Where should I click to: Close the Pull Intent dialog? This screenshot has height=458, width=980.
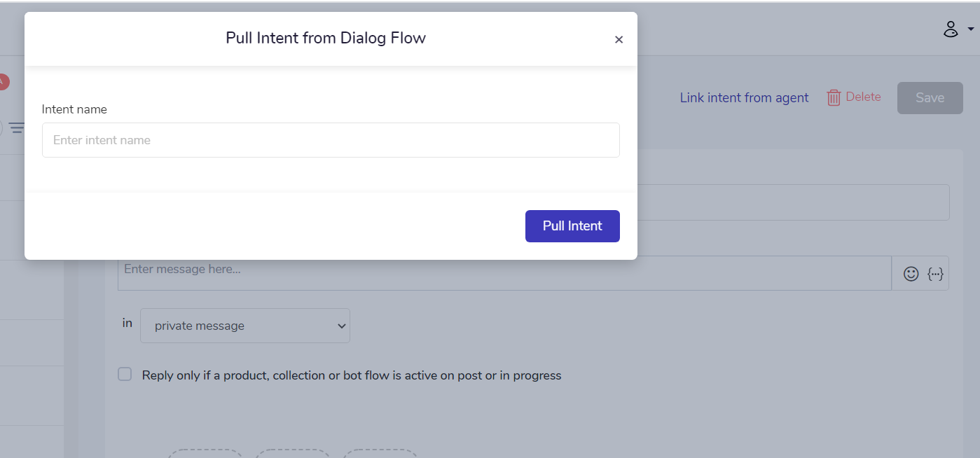(x=619, y=40)
